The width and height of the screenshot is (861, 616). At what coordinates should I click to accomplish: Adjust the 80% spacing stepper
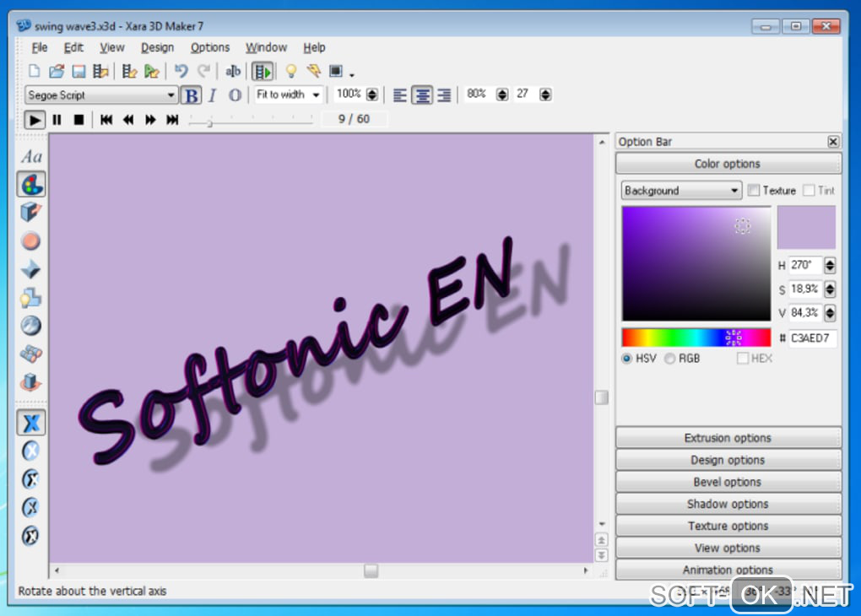click(x=502, y=95)
